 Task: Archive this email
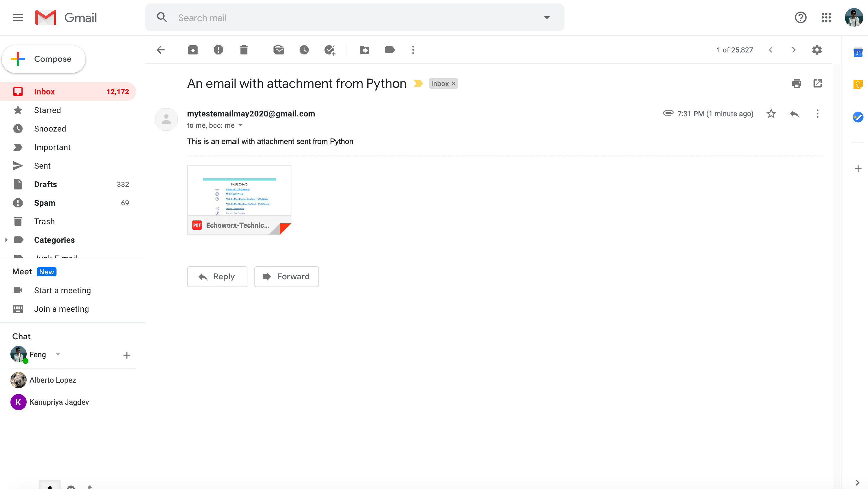pyautogui.click(x=193, y=50)
